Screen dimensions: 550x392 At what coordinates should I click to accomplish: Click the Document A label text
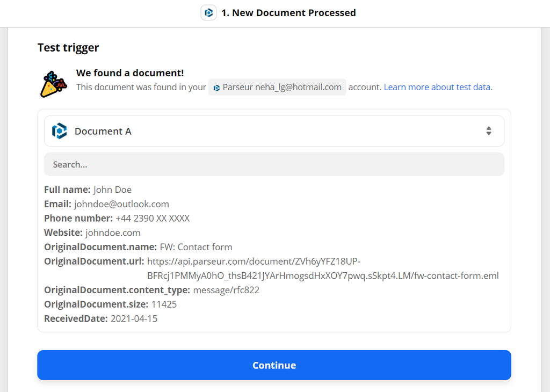click(x=103, y=130)
